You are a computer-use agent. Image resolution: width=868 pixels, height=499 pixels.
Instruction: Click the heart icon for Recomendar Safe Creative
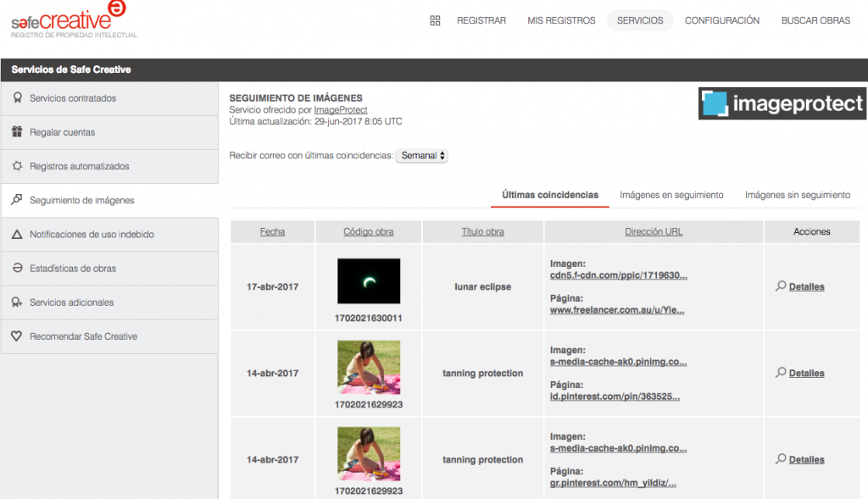(17, 336)
